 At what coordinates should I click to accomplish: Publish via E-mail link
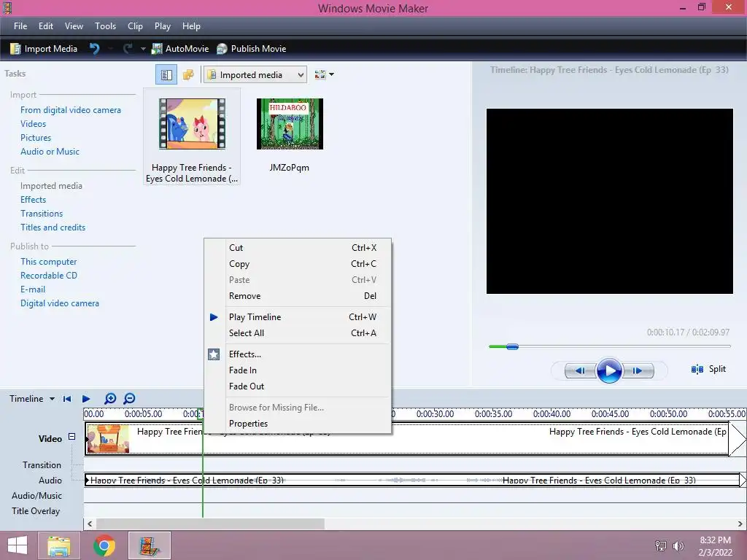tap(33, 289)
